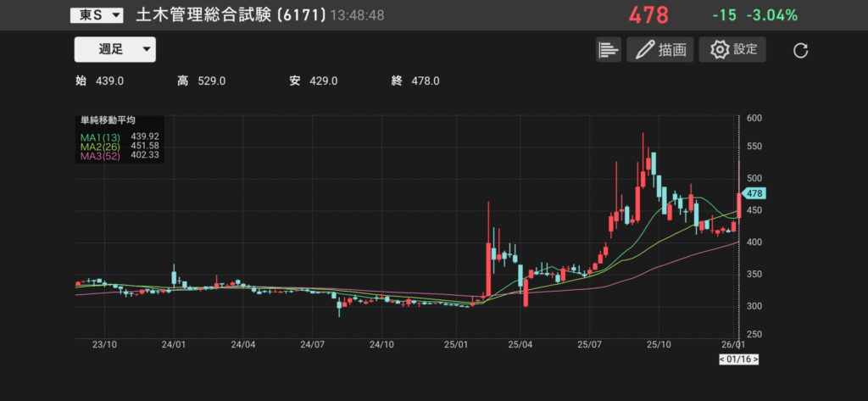Click the stock name 土木管理総合試験 (6171)
This screenshot has height=401, width=868.
pos(231,15)
